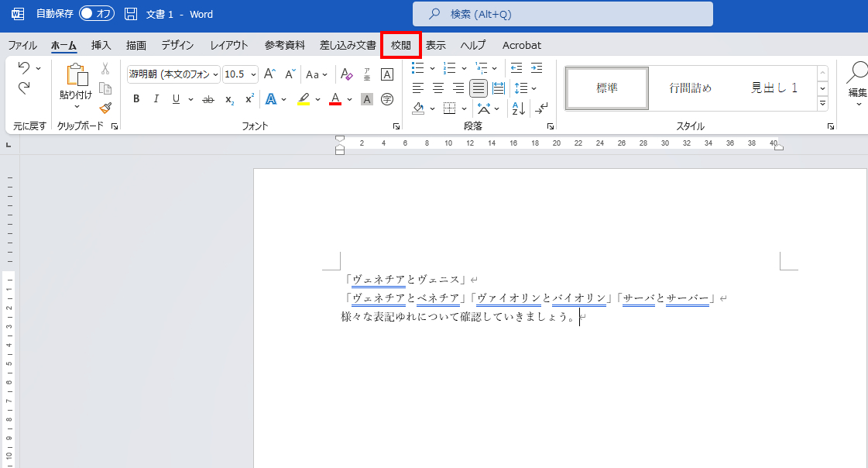
Task: Click the Copy icon
Action: pyautogui.click(x=105, y=88)
